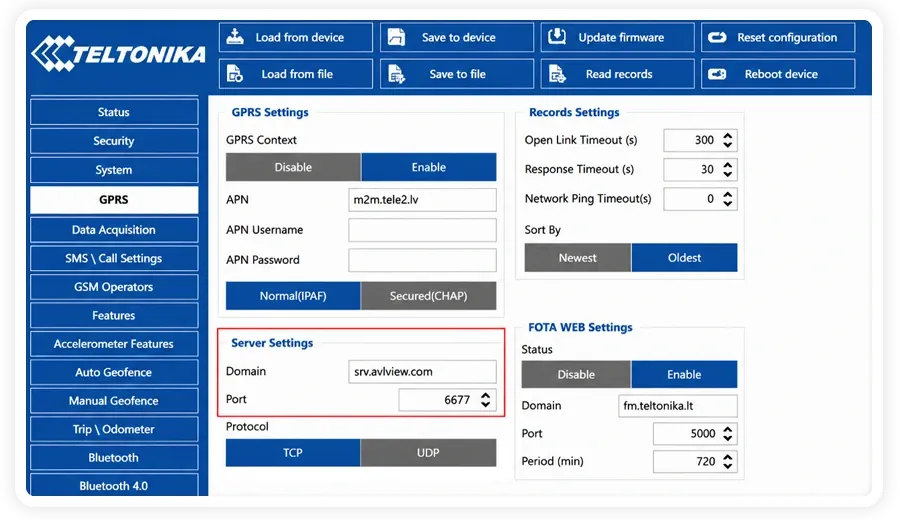Open the Manual Geofence section
900x520 pixels.
(114, 401)
